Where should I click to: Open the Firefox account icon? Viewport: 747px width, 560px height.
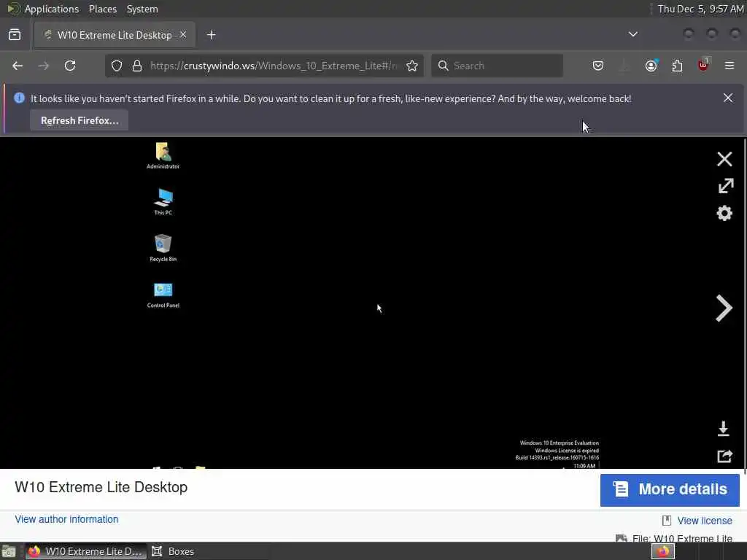pyautogui.click(x=651, y=66)
